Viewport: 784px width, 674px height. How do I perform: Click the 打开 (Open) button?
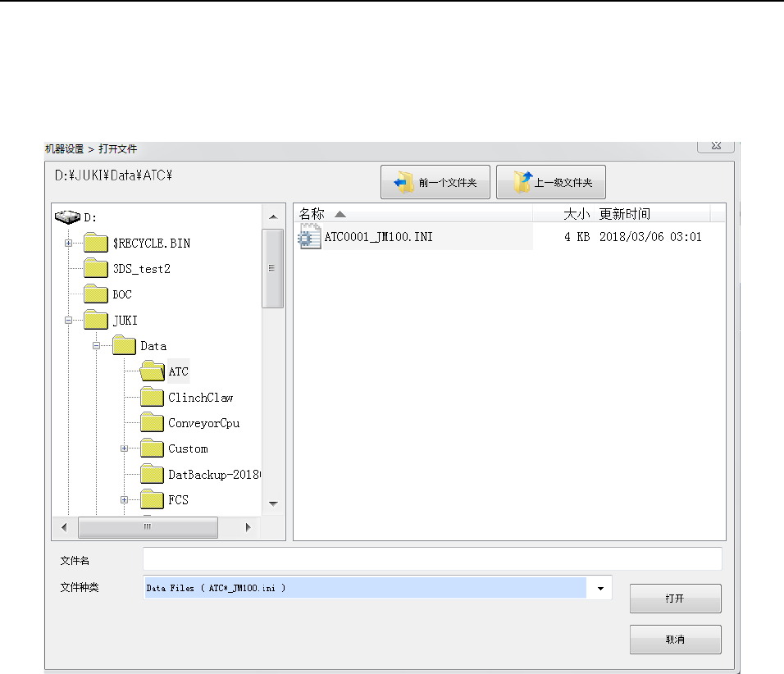click(x=675, y=599)
